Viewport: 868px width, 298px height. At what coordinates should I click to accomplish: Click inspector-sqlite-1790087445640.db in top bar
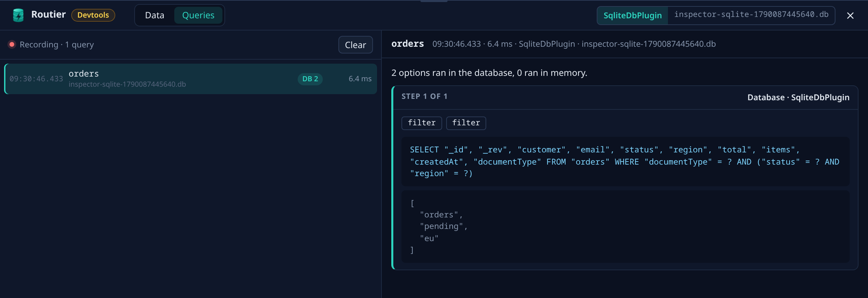751,15
